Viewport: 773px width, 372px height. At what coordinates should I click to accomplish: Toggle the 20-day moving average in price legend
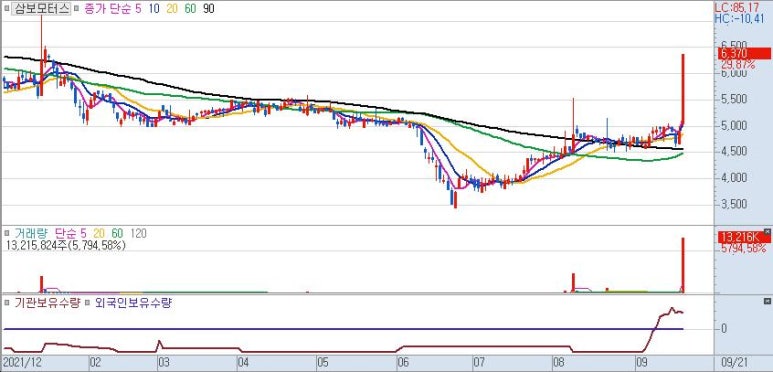172,8
